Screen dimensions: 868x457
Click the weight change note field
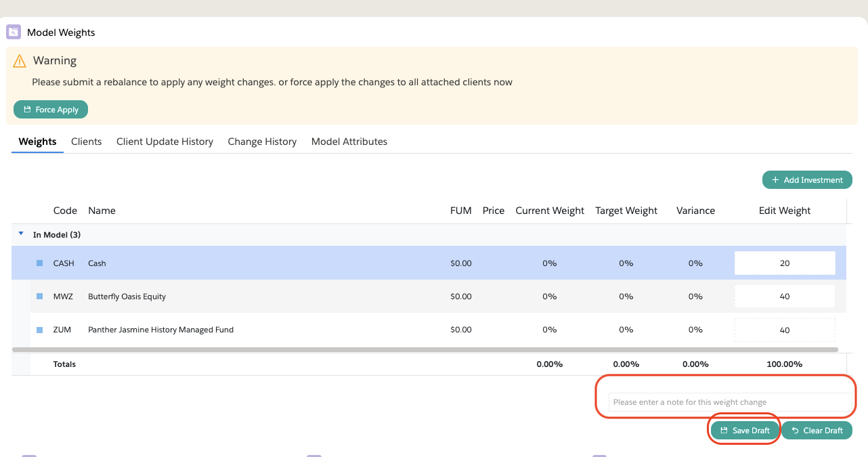coord(729,402)
